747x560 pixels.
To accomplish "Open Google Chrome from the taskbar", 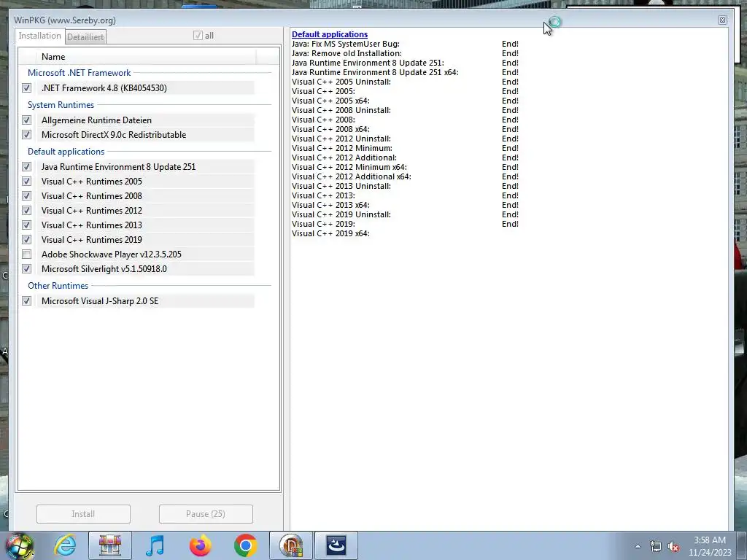I will (245, 545).
